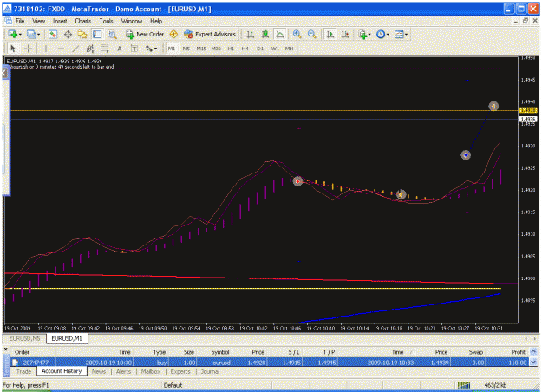
Task: Open the Mailbox tab in Terminal
Action: point(151,371)
